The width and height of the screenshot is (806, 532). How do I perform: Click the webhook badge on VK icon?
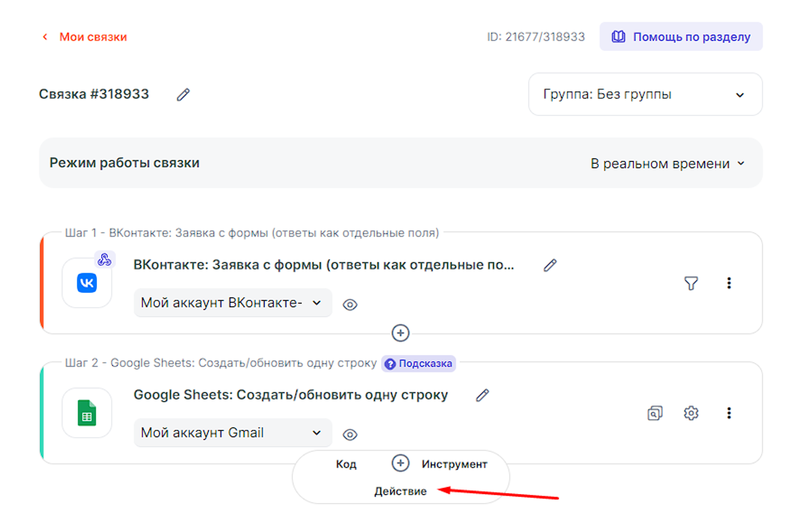[104, 260]
